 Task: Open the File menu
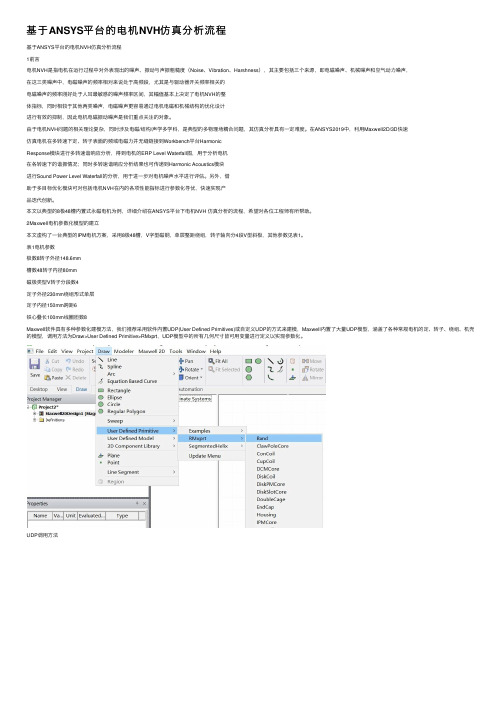click(40, 351)
